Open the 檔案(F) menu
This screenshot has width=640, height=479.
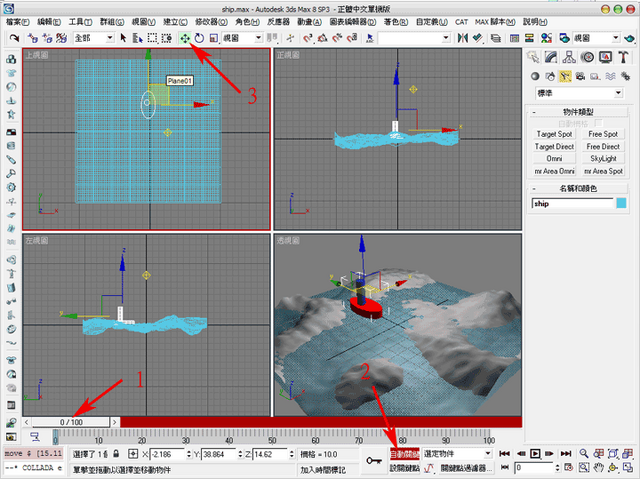(18, 22)
